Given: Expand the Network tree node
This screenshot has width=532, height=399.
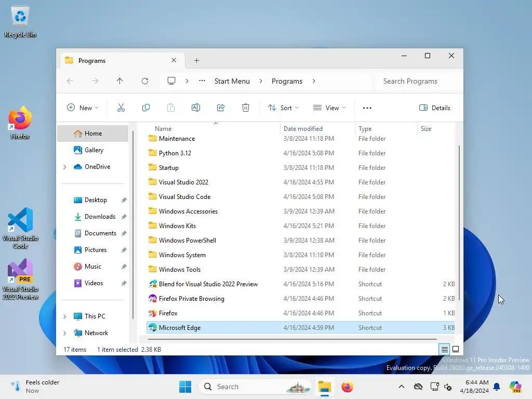Looking at the screenshot, I should (x=65, y=333).
